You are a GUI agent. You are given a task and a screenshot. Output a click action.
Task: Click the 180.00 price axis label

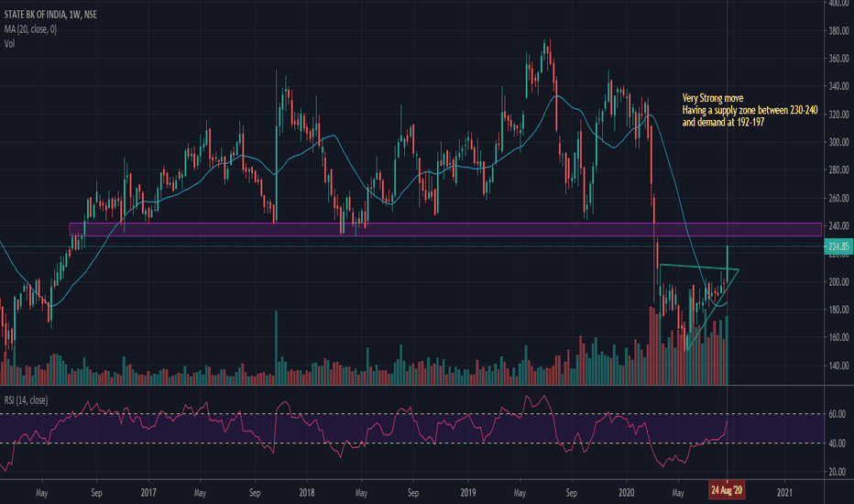838,310
